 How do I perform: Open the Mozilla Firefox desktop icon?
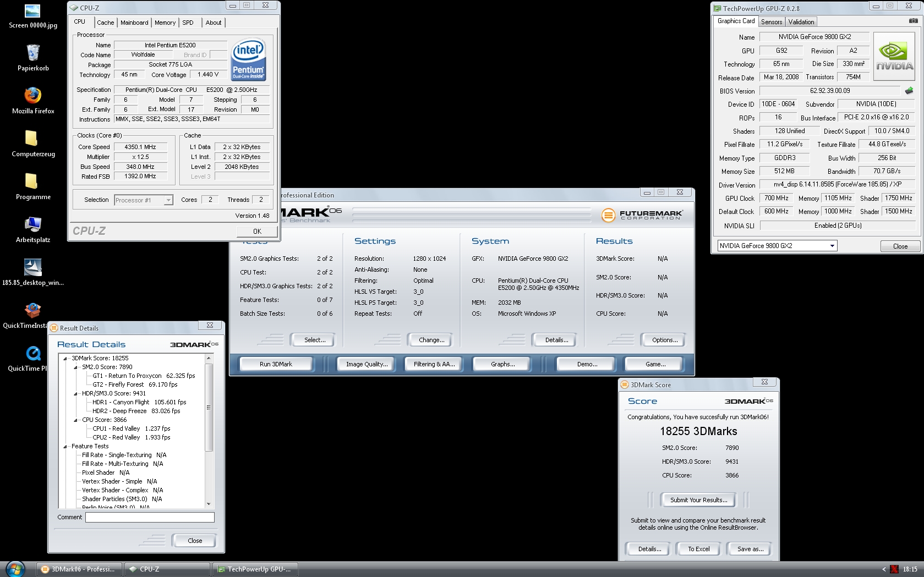pyautogui.click(x=33, y=96)
